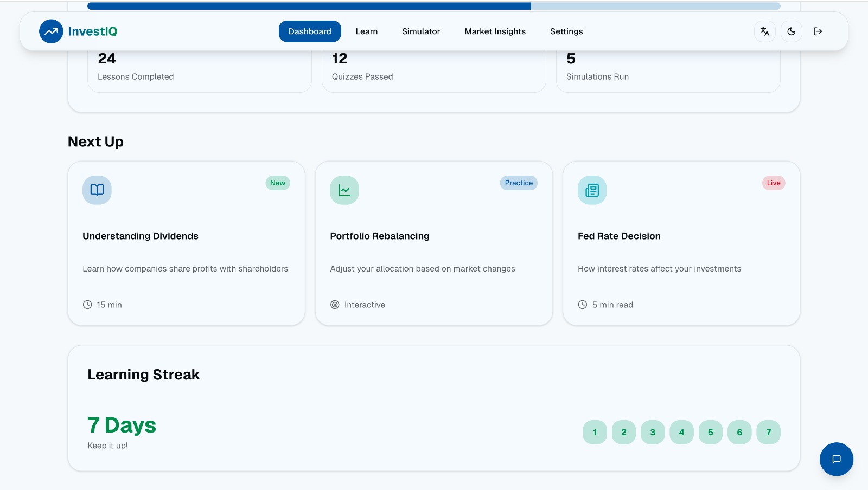Switch to the Learn tab
This screenshot has width=868, height=490.
pos(367,31)
